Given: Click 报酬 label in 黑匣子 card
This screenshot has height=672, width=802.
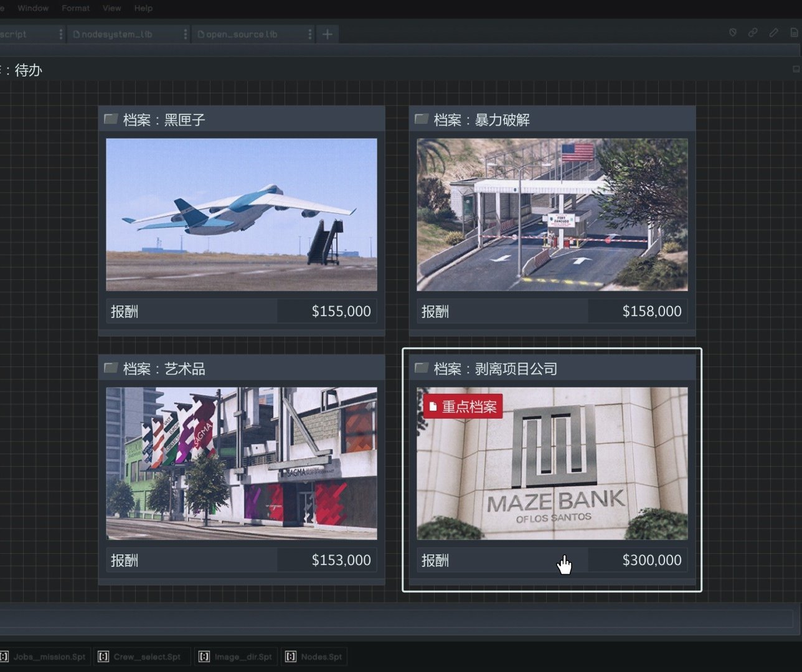Looking at the screenshot, I should point(125,311).
